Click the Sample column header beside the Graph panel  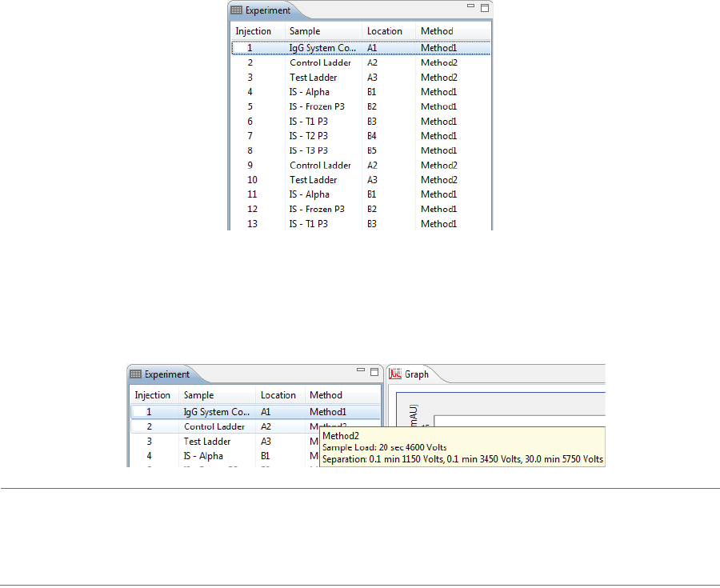pyautogui.click(x=217, y=395)
